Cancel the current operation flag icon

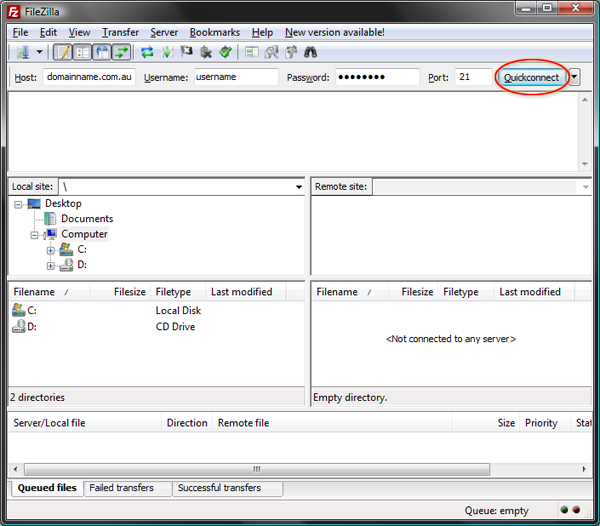click(x=186, y=52)
